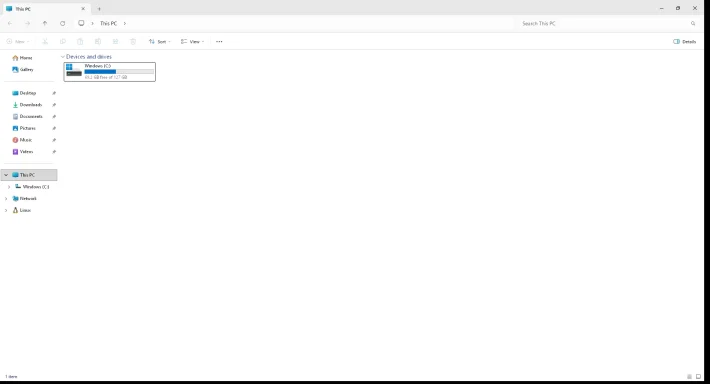Image resolution: width=710 pixels, height=384 pixels.
Task: Click the 1 item status text
Action: [x=11, y=376]
